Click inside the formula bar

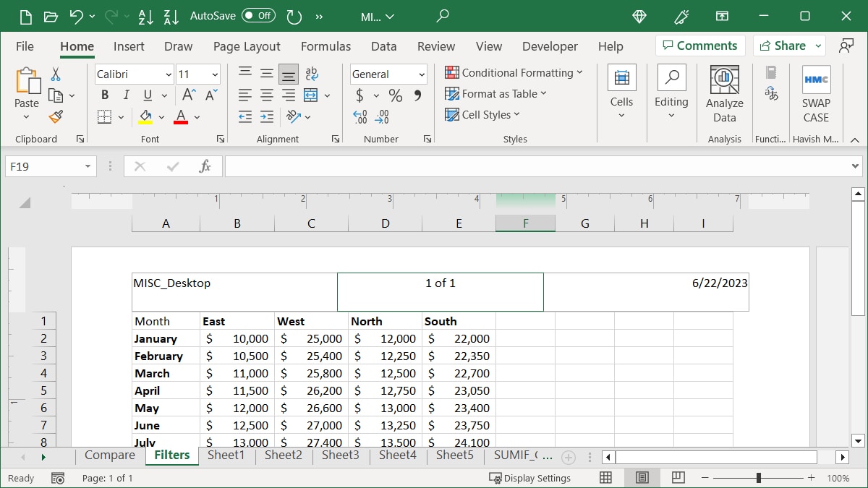tap(506, 166)
